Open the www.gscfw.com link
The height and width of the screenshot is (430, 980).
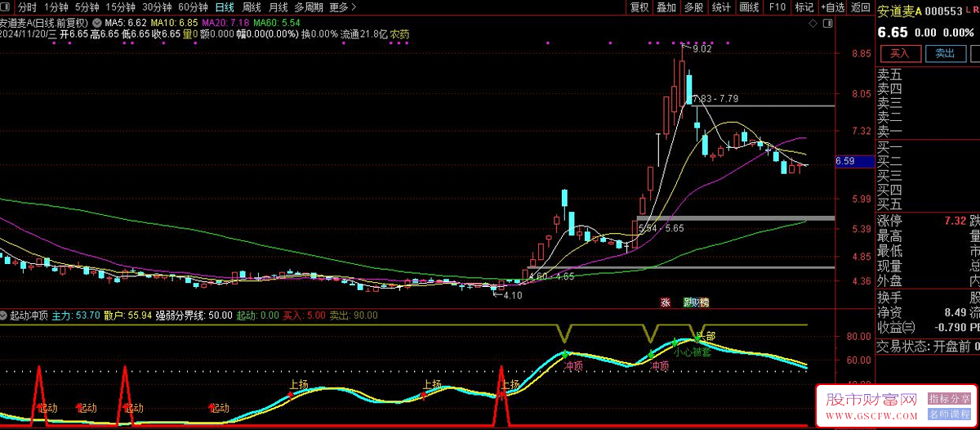(870, 417)
